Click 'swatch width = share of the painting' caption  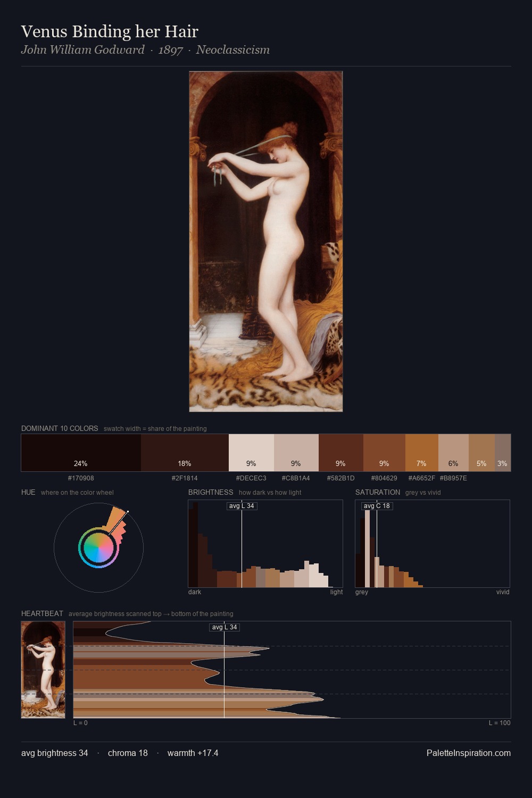click(155, 429)
